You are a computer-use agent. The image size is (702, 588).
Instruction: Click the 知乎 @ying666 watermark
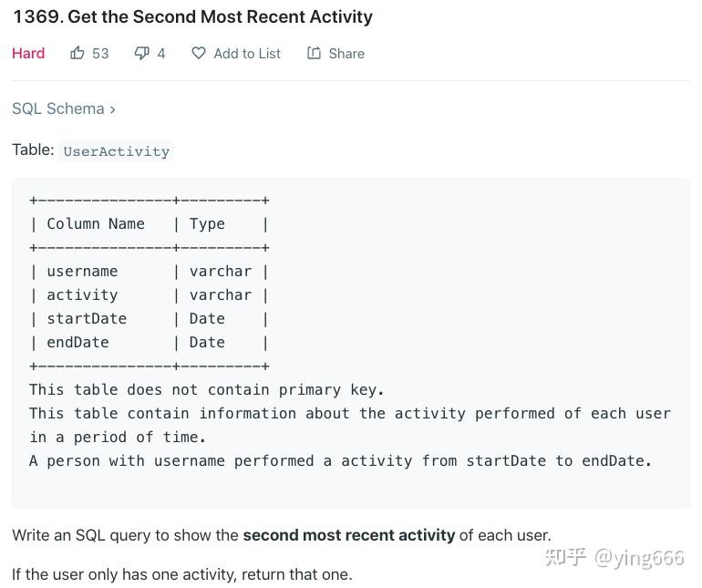tap(614, 557)
